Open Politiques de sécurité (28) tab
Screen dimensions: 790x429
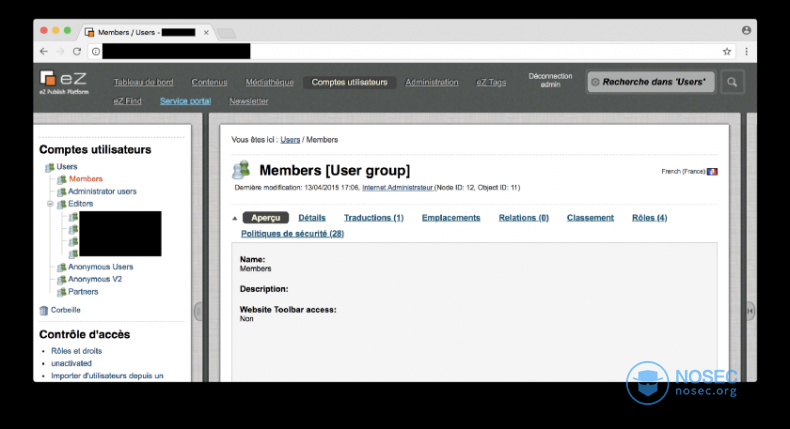(x=292, y=234)
